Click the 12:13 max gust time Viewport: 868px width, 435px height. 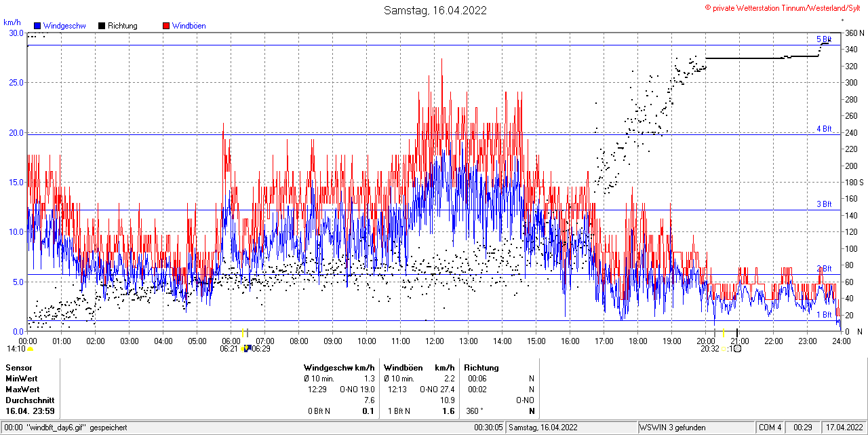(397, 390)
